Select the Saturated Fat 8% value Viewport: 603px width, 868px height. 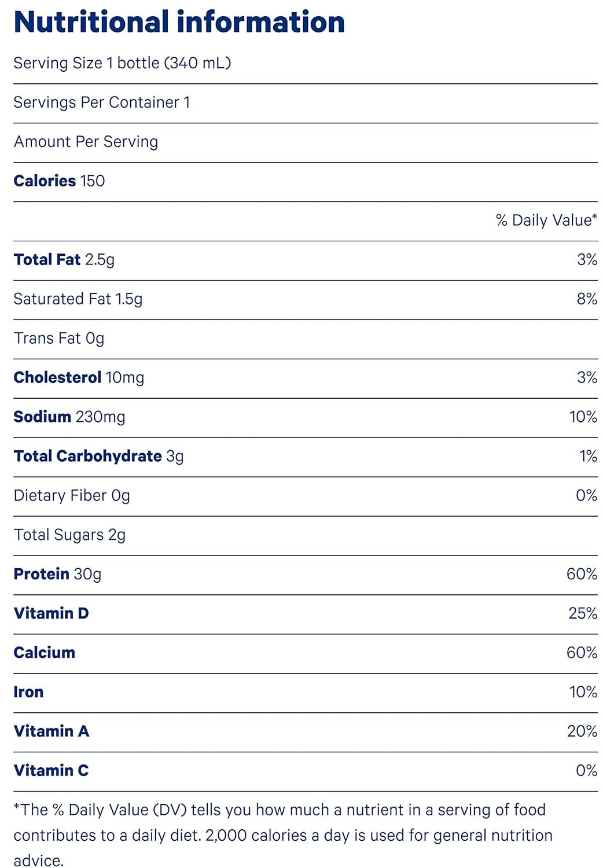point(586,299)
